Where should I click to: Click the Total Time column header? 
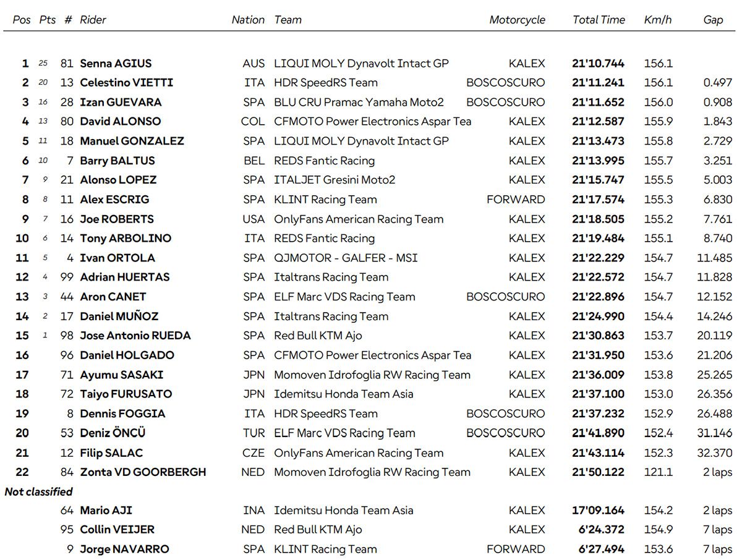coord(599,20)
